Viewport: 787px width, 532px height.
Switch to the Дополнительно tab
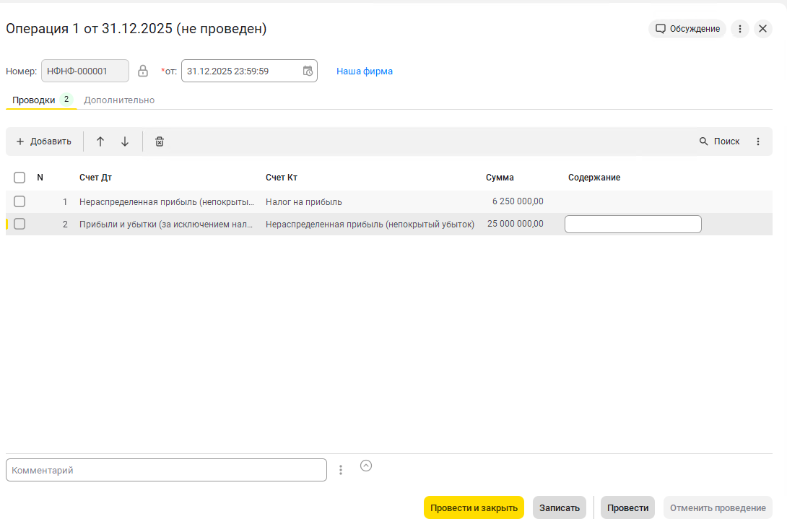pyautogui.click(x=119, y=100)
